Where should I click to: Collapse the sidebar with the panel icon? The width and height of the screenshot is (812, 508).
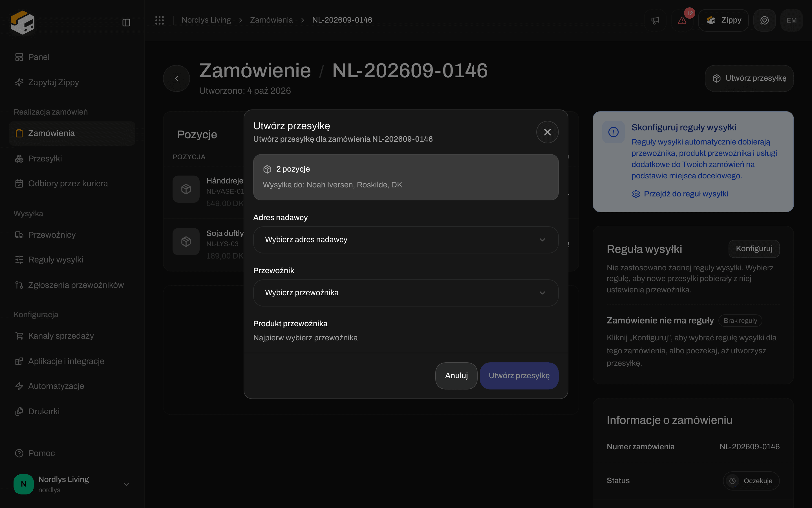(126, 23)
